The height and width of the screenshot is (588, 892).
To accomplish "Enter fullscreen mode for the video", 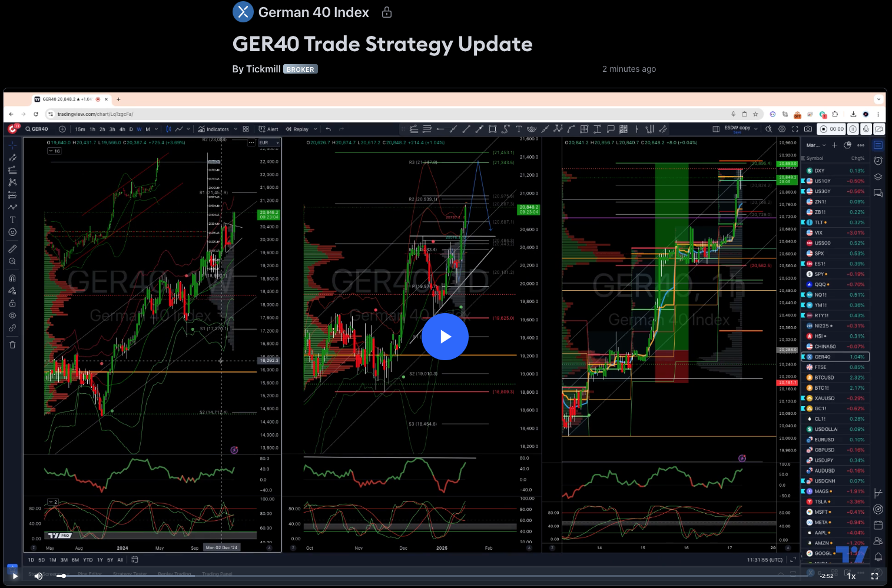I will coord(875,576).
